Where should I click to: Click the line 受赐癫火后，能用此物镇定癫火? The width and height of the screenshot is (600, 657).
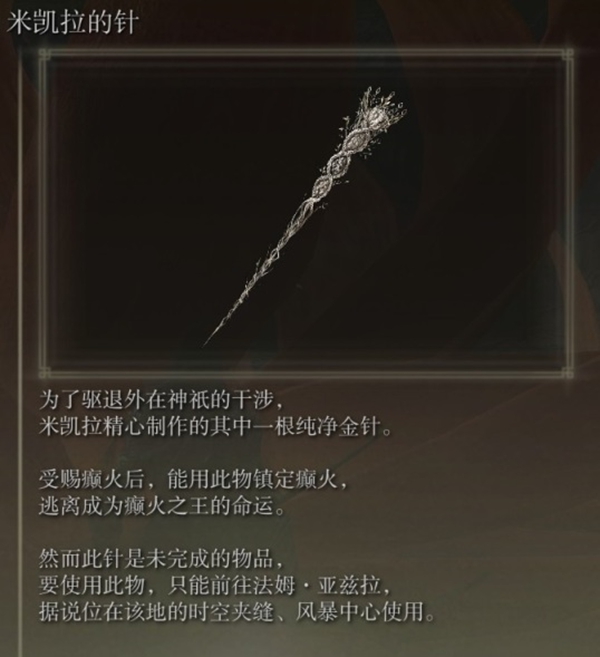pyautogui.click(x=194, y=480)
